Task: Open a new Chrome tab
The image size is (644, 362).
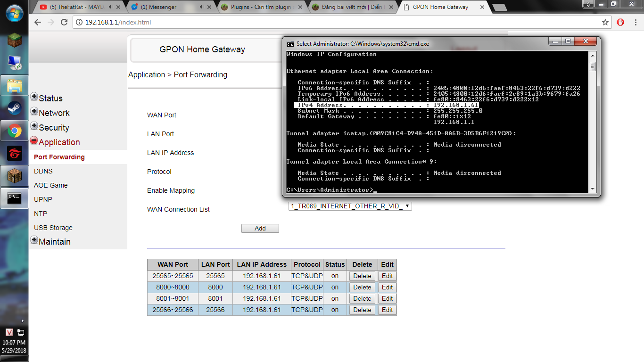Action: tap(499, 8)
